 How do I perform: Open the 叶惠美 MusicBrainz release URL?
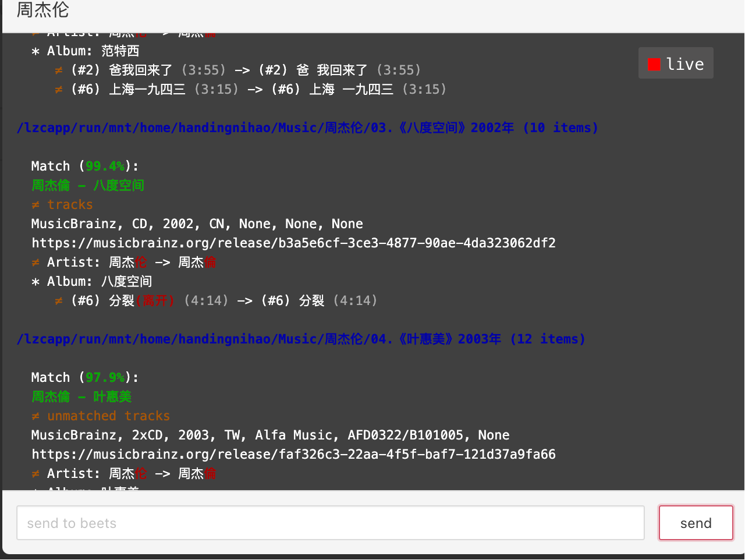click(293, 454)
